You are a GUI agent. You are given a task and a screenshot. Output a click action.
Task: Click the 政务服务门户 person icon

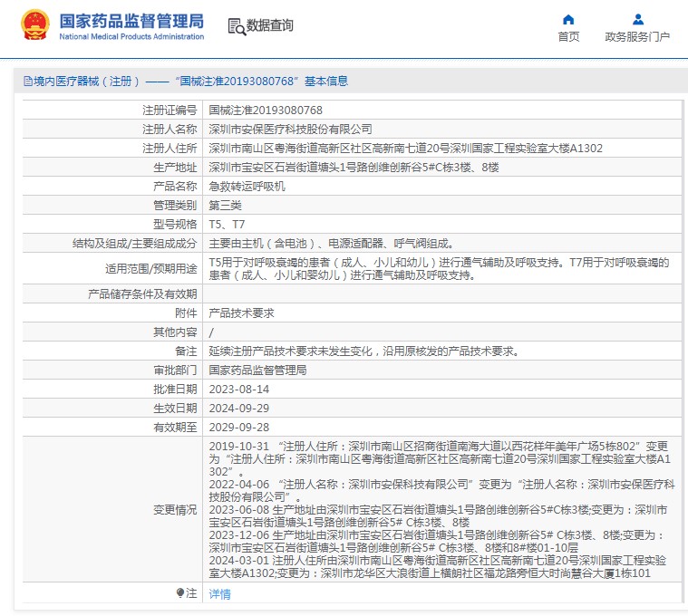[637, 19]
